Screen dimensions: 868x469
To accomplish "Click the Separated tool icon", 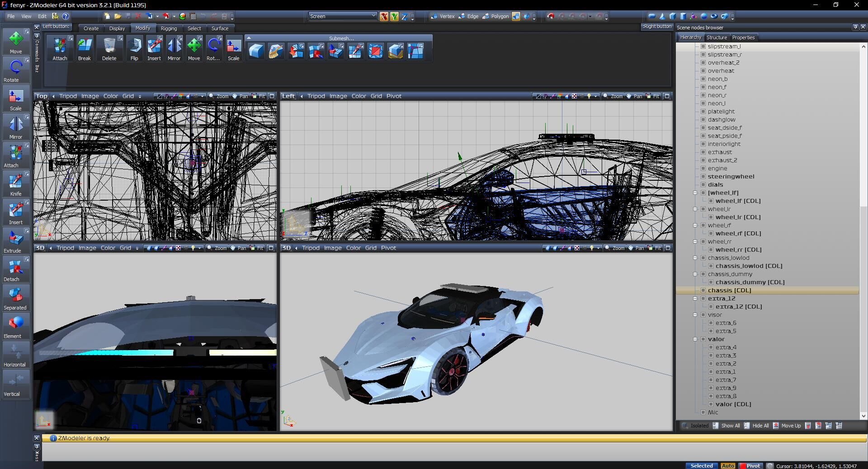I will (16, 297).
